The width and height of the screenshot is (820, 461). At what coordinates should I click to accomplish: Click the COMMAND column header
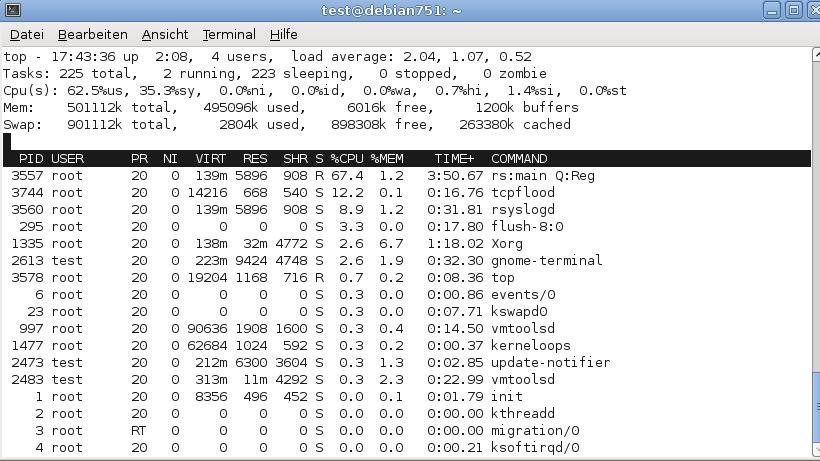pos(519,158)
